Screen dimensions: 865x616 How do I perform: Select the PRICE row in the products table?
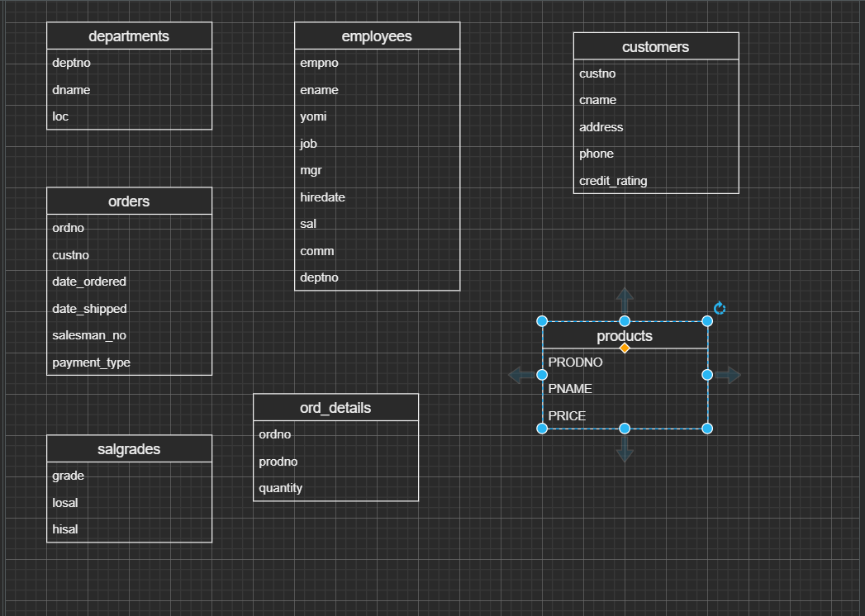(567, 415)
